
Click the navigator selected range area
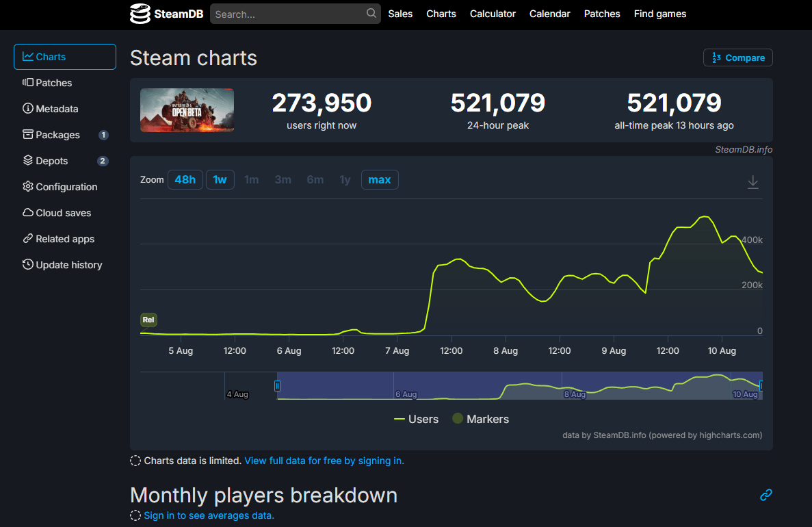pos(519,385)
